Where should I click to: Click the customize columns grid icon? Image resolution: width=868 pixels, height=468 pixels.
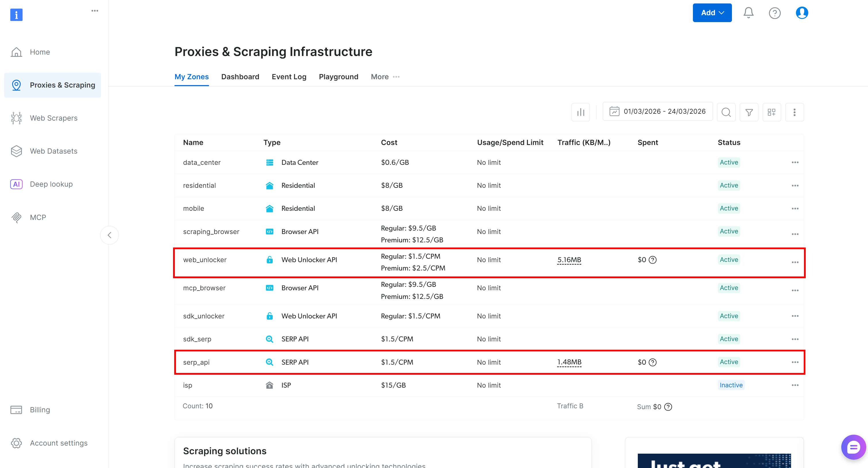[x=771, y=112]
